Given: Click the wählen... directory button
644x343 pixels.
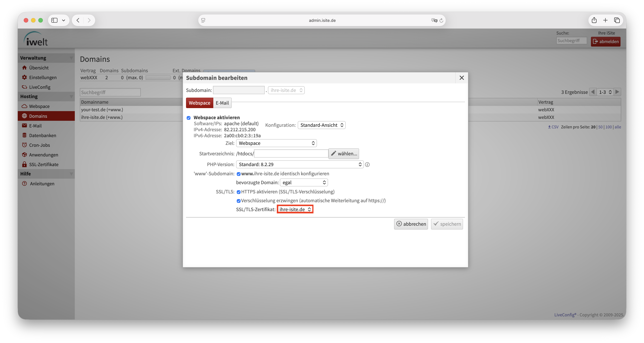Looking at the screenshot, I should coord(344,154).
